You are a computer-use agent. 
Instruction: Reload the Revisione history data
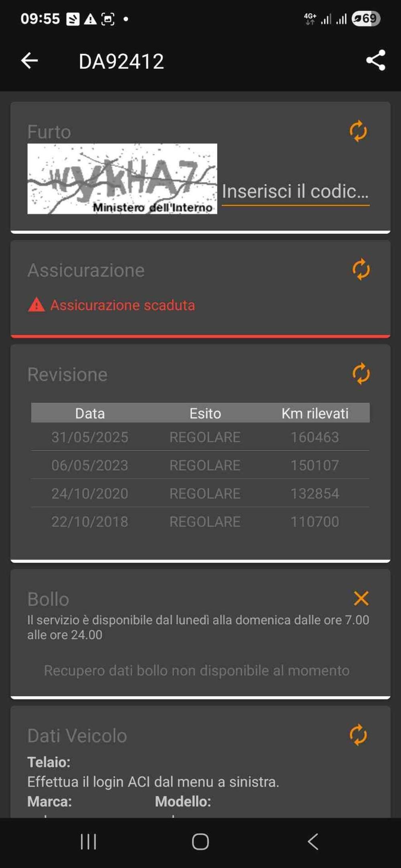[361, 374]
